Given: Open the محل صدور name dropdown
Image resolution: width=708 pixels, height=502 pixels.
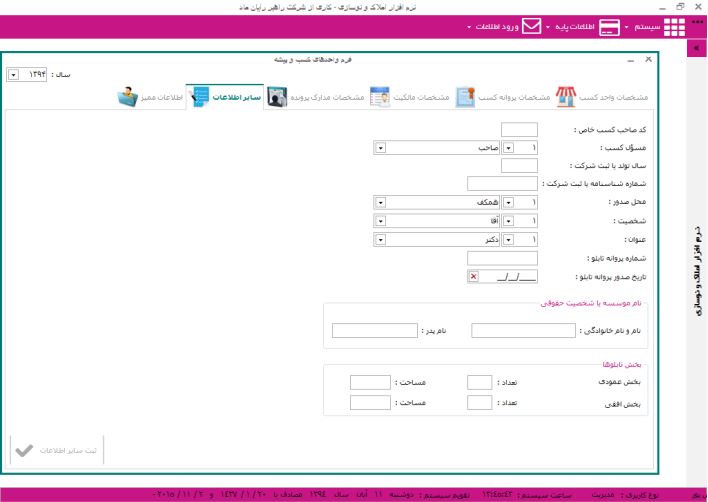Looking at the screenshot, I should click(x=380, y=202).
